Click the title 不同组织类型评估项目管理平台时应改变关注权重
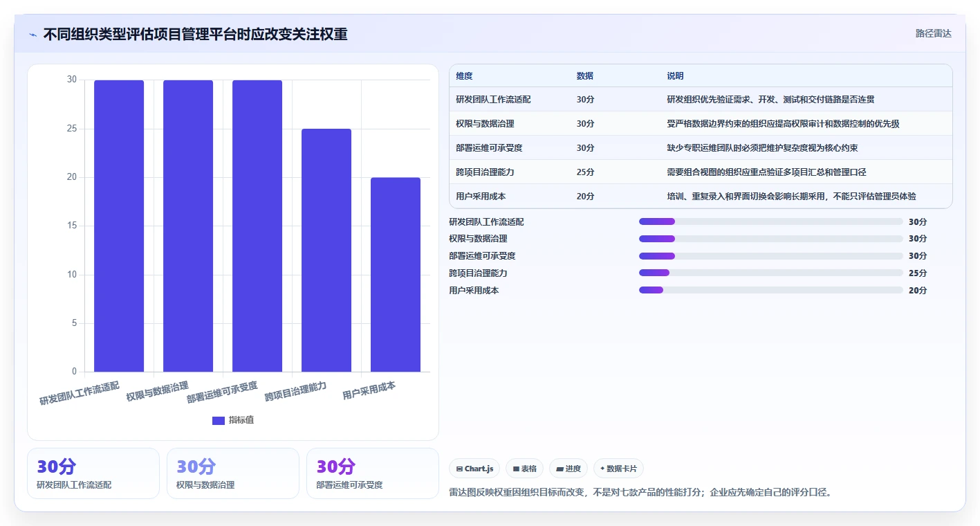Viewport: 980px width, 526px height. pyautogui.click(x=196, y=34)
